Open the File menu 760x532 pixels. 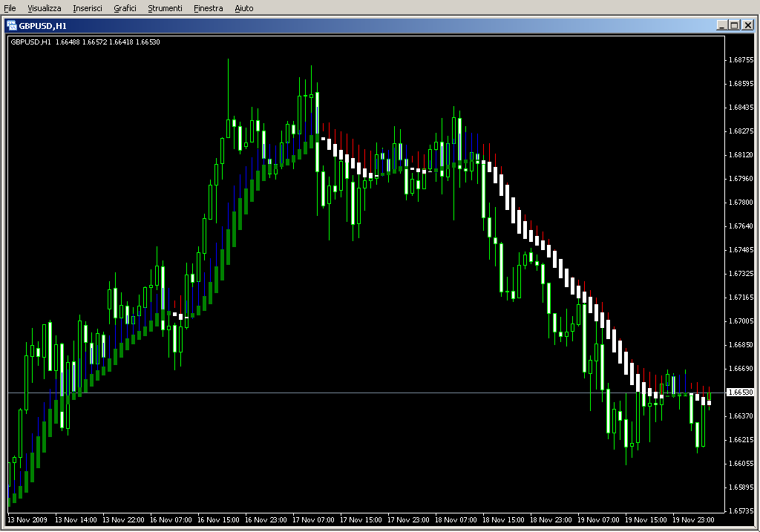coord(10,8)
